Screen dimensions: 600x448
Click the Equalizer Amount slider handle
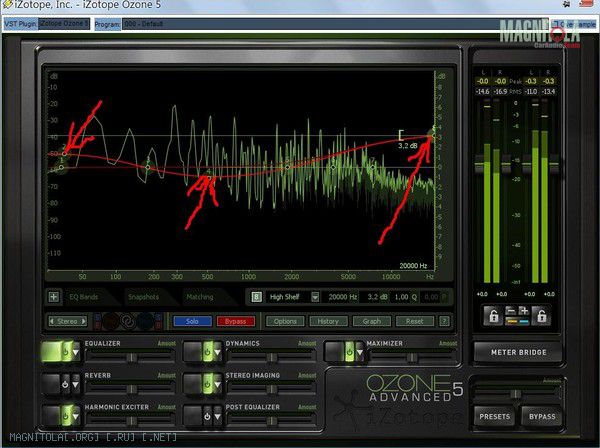[131, 357]
